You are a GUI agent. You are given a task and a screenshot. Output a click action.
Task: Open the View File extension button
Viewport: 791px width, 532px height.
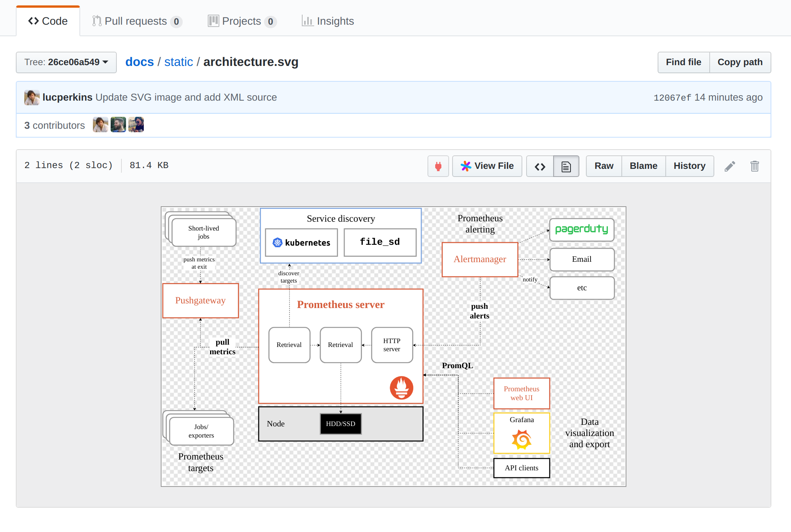tap(487, 166)
